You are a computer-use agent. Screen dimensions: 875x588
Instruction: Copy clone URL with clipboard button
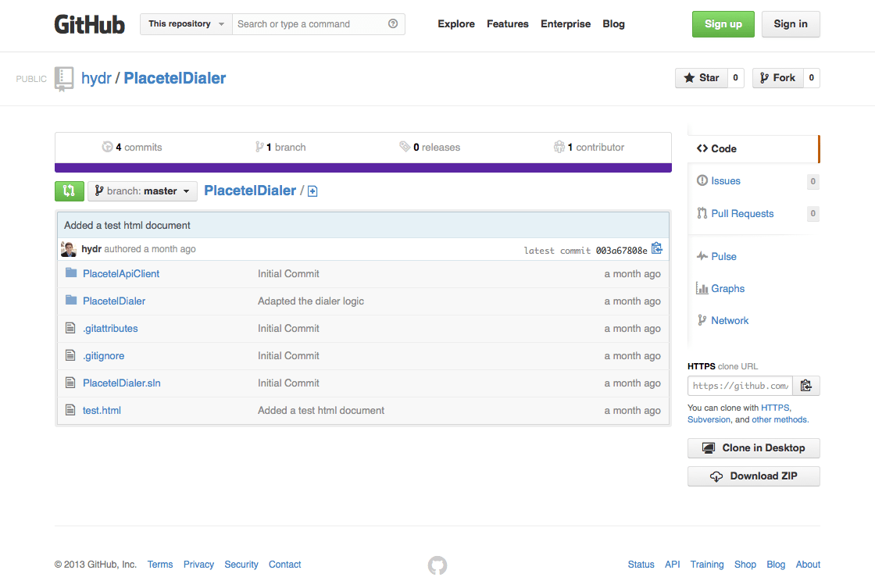(805, 386)
